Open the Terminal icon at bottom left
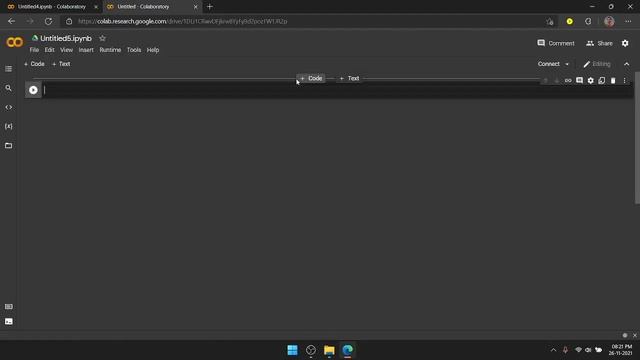This screenshot has width=640, height=360. coord(9,322)
